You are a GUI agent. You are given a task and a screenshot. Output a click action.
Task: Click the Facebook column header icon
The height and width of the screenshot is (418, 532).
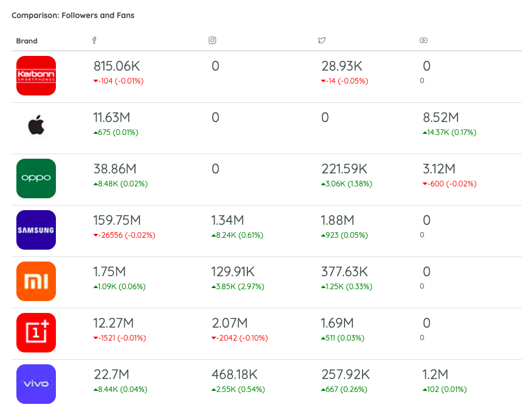coord(94,40)
